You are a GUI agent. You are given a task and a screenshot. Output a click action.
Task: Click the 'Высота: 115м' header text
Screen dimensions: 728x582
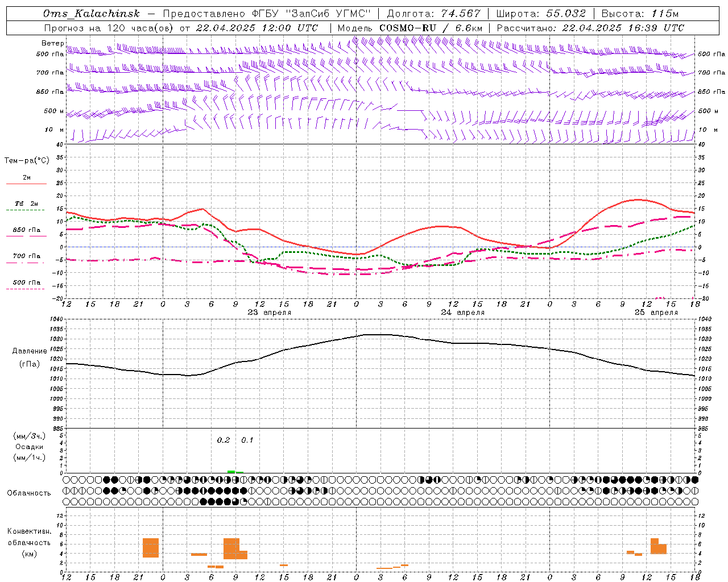pos(640,14)
